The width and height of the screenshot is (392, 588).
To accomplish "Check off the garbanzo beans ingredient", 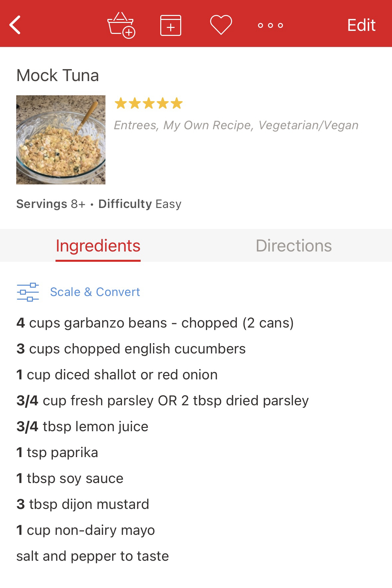I will pos(155,323).
